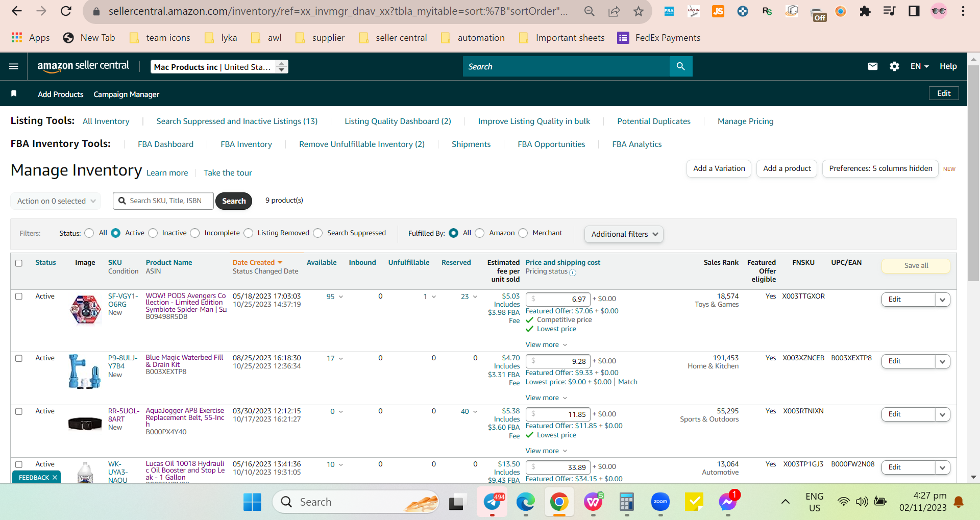Click the Match link for the lowest price
This screenshot has width=980, height=520.
(x=628, y=382)
